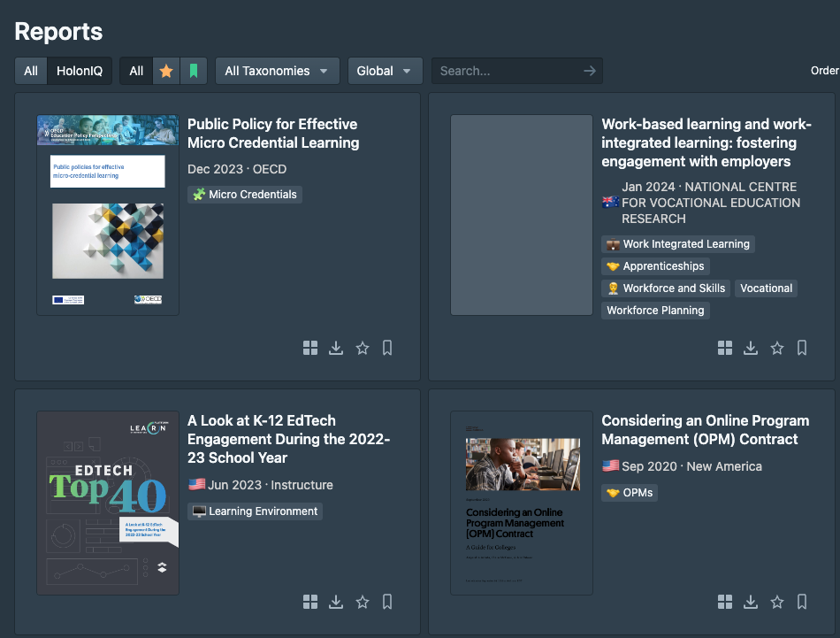Viewport: 840px width, 638px height.
Task: Click the Reports page heading
Action: 58,32
